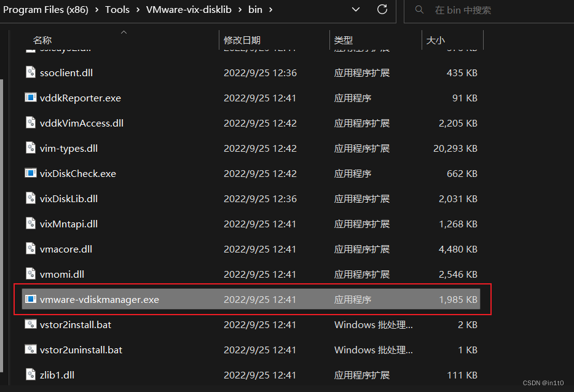The height and width of the screenshot is (392, 574).
Task: Click the vstor2install.bat file icon
Action: click(x=31, y=324)
